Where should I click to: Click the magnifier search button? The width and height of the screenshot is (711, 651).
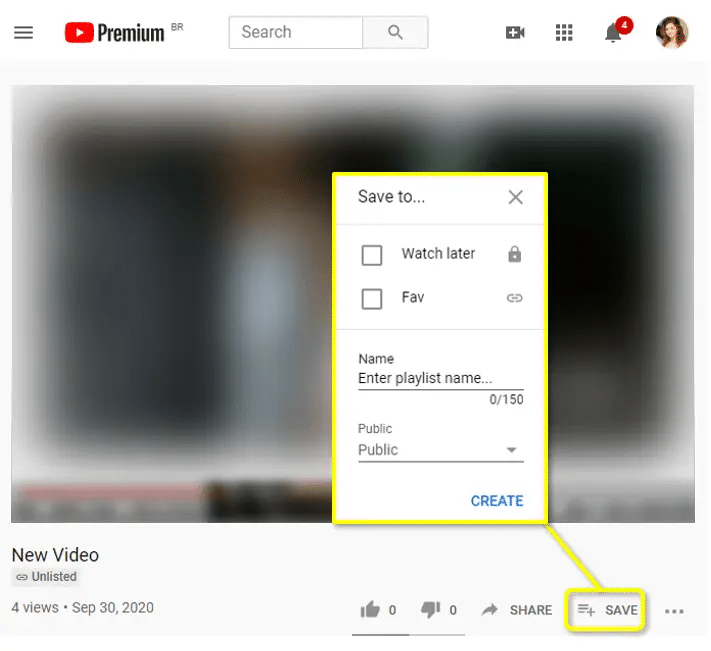click(x=395, y=32)
